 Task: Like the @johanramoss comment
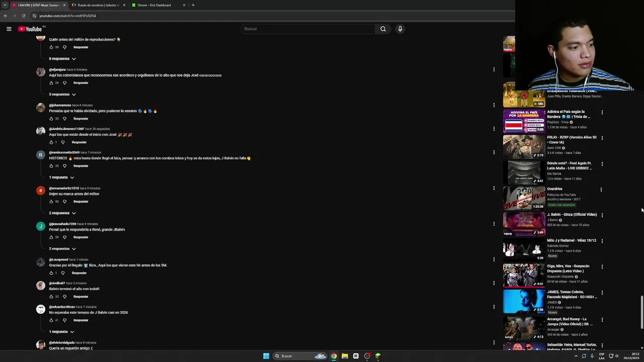[51, 119]
